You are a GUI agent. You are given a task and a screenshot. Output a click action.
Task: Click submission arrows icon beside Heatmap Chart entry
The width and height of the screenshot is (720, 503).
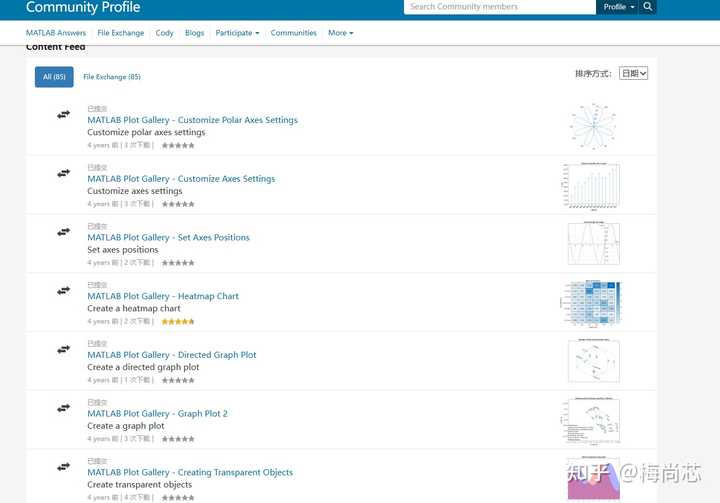click(x=63, y=291)
